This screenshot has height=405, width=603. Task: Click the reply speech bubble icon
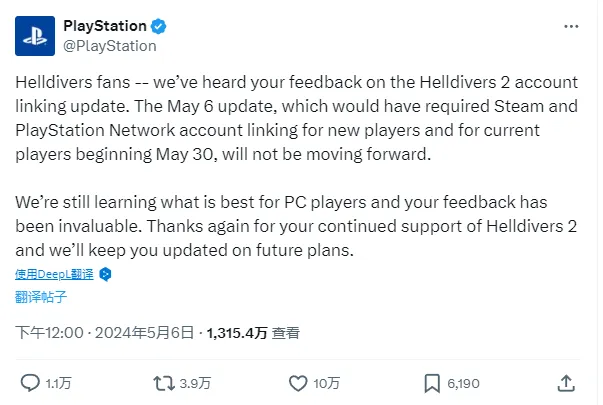(31, 382)
